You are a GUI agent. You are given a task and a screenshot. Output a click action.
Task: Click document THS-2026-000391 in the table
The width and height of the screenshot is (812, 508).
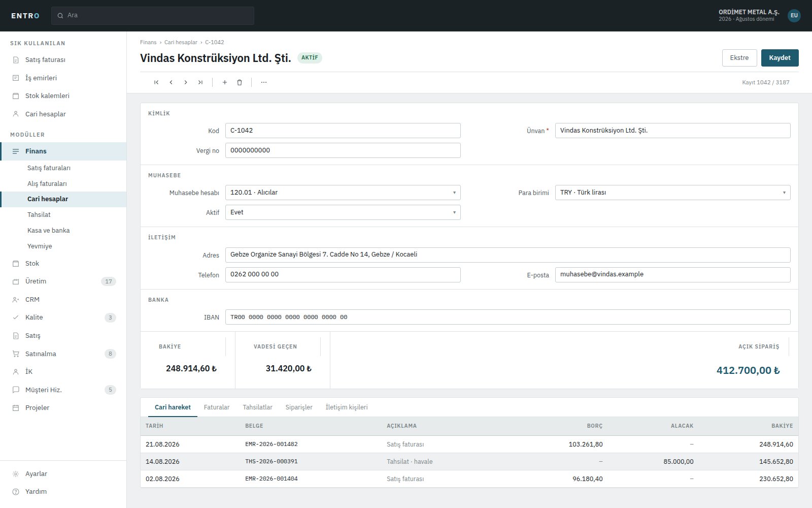[x=272, y=462]
